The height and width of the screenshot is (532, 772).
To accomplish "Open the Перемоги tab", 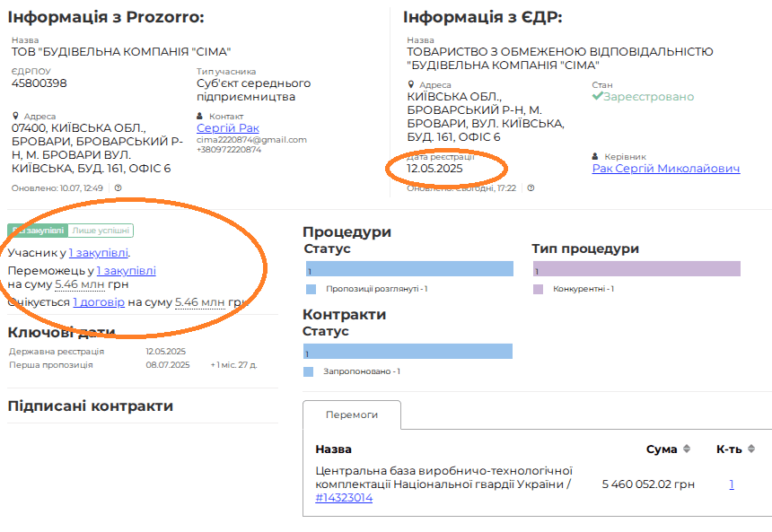I will click(x=351, y=414).
